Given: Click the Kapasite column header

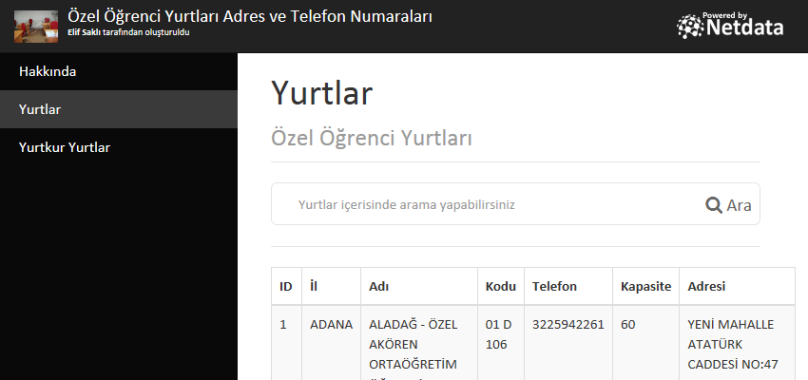Looking at the screenshot, I should pyautogui.click(x=646, y=286).
